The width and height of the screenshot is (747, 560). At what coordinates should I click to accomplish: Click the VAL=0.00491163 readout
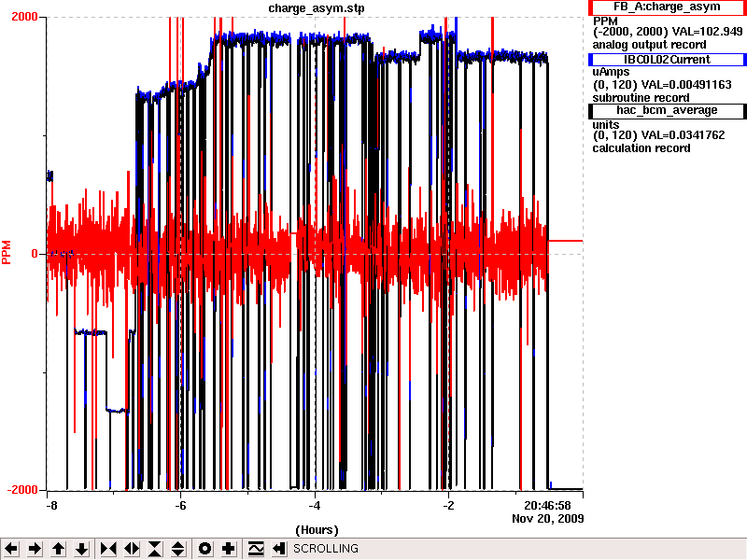(x=686, y=85)
